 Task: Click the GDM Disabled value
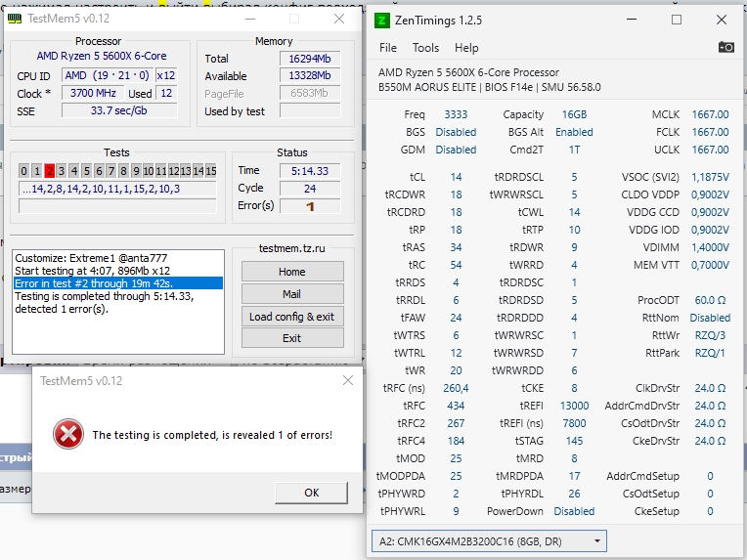pyautogui.click(x=456, y=150)
